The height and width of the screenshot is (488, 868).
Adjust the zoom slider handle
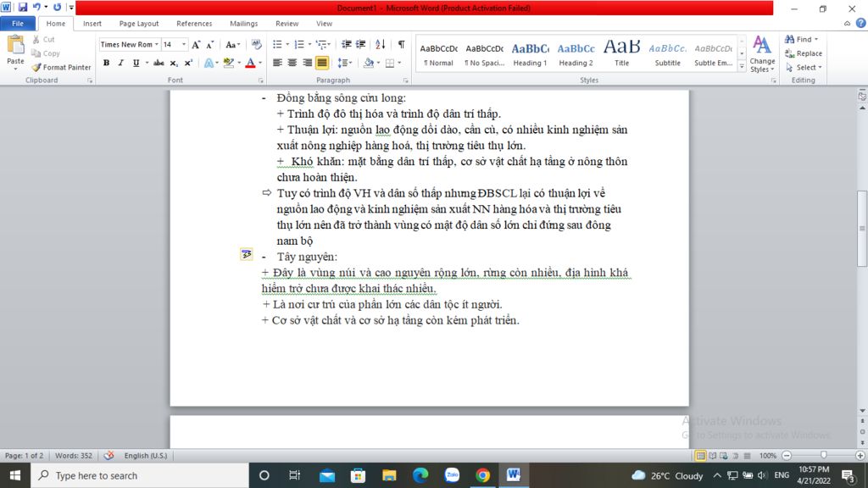[823, 455]
